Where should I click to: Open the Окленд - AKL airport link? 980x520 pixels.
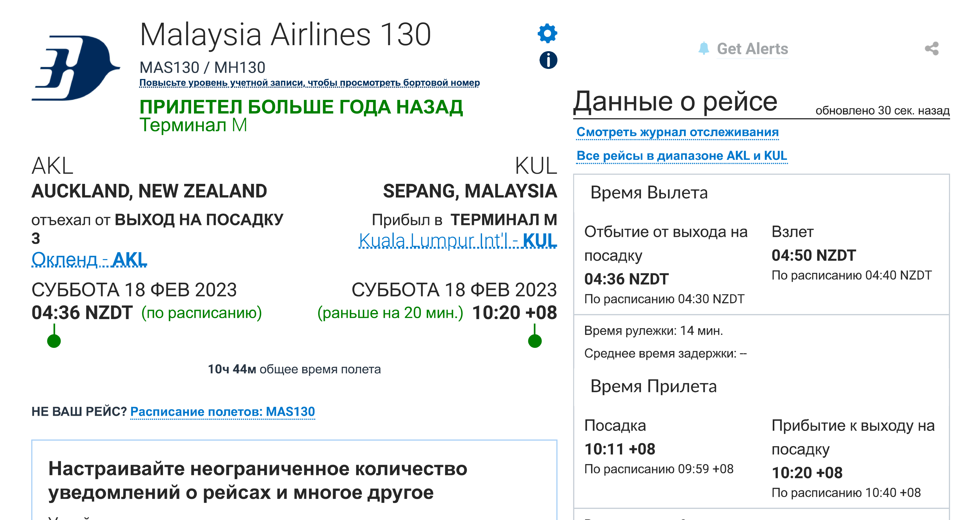point(89,259)
